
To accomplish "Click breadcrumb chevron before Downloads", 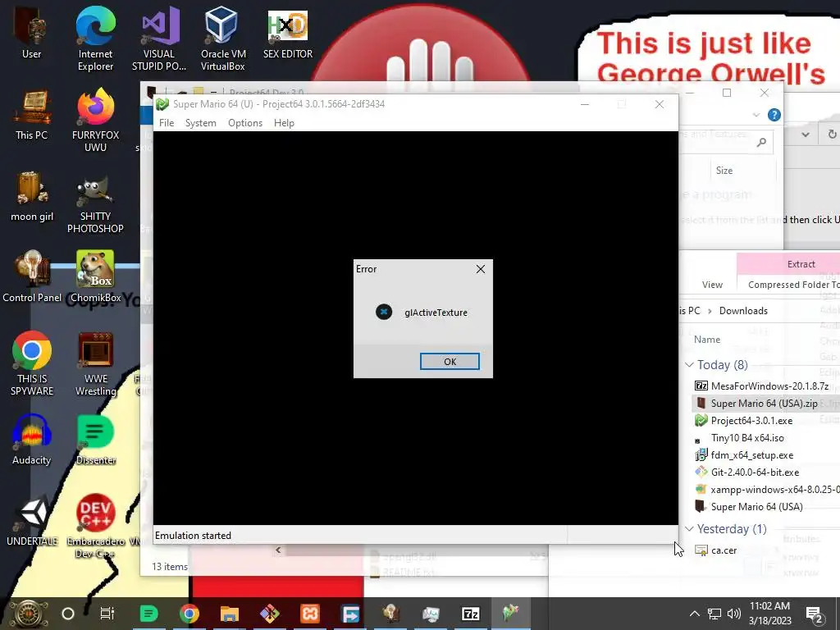I will click(710, 311).
